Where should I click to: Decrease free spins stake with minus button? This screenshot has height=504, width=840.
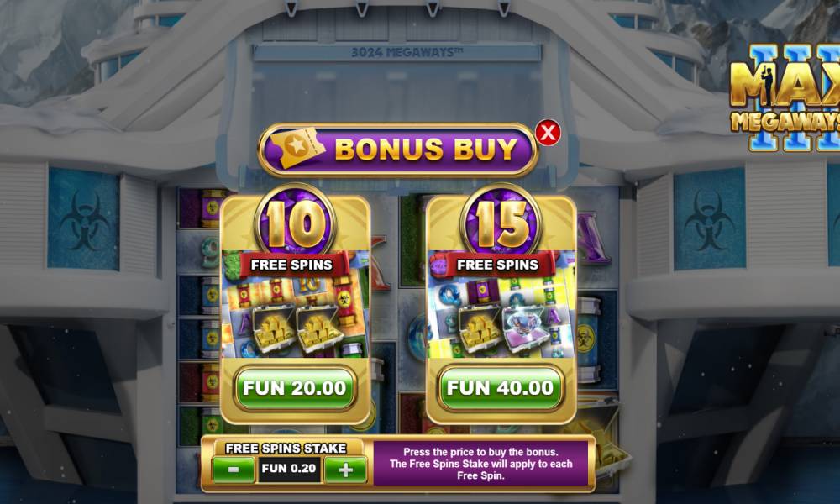click(234, 470)
